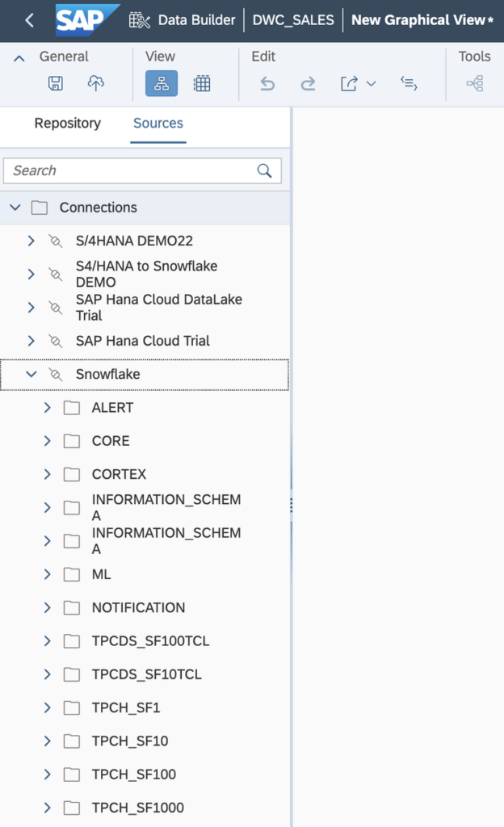Expand S/4HANA DEMO22 connection
This screenshot has height=827, width=504.
pos(31,241)
